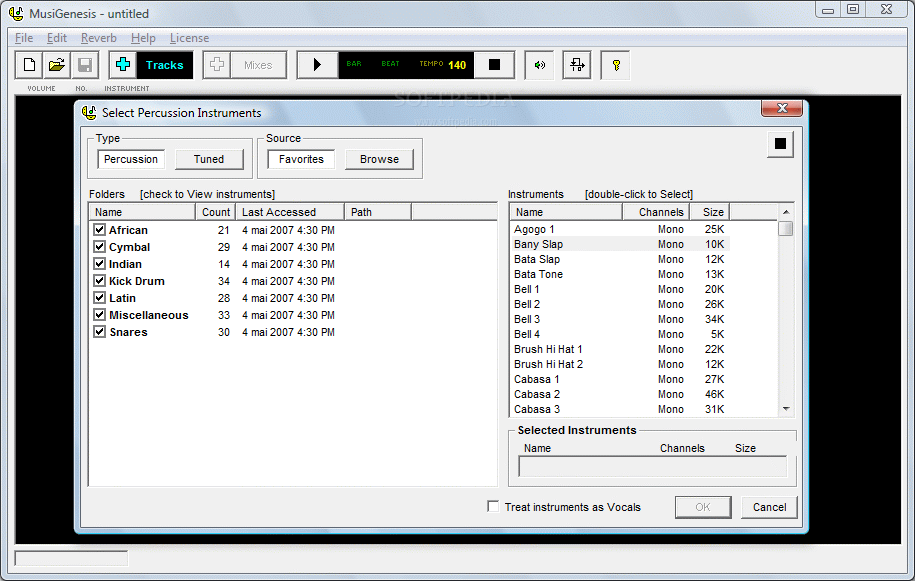The height and width of the screenshot is (581, 915).
Task: Open the Mixes view button
Action: pyautogui.click(x=259, y=65)
